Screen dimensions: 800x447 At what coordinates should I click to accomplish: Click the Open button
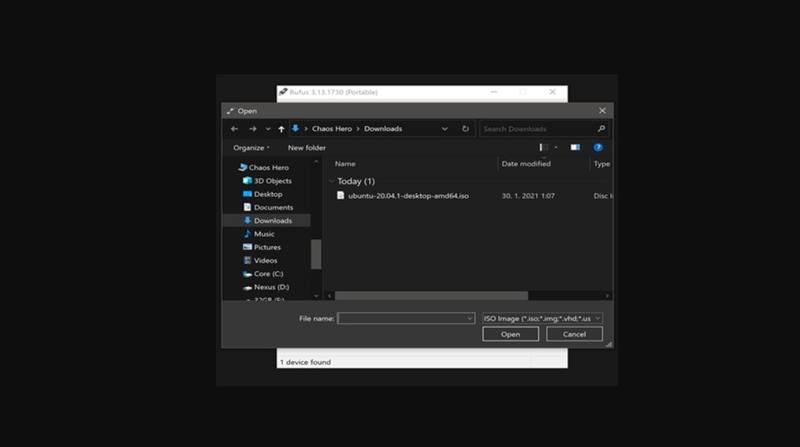click(x=510, y=334)
